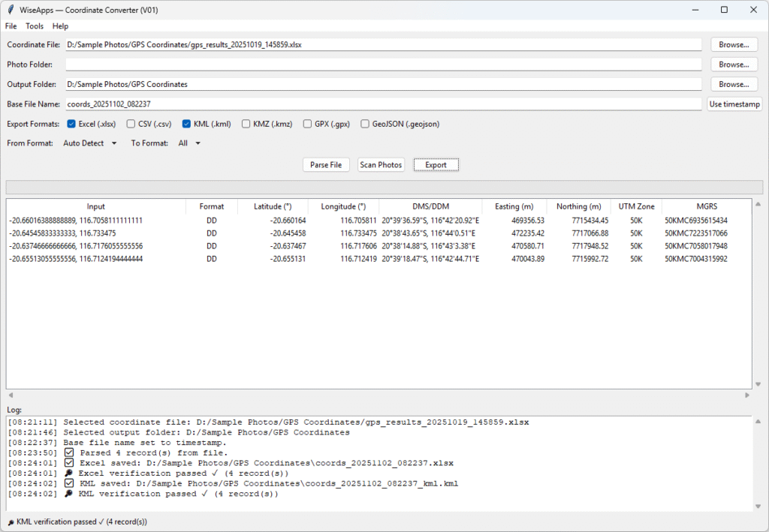Screen dimensions: 769x532
Task: Check the GeoJSON (.geojson) export option
Action: point(365,124)
